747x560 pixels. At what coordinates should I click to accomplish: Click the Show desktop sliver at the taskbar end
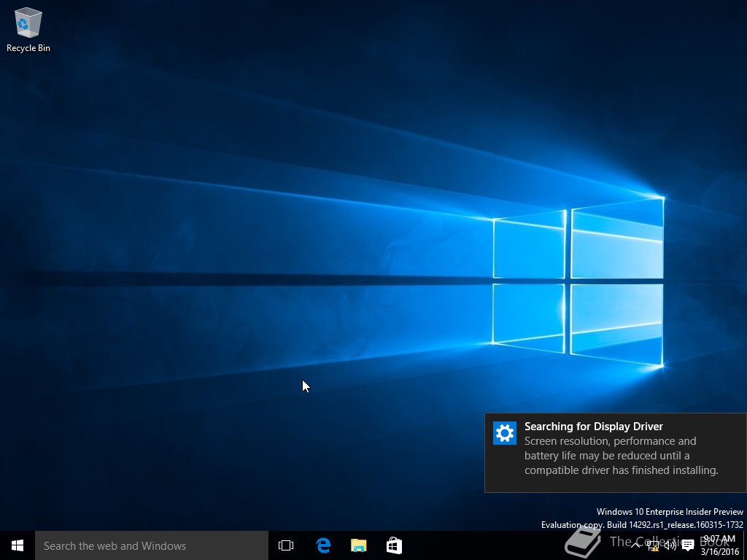pyautogui.click(x=745, y=545)
